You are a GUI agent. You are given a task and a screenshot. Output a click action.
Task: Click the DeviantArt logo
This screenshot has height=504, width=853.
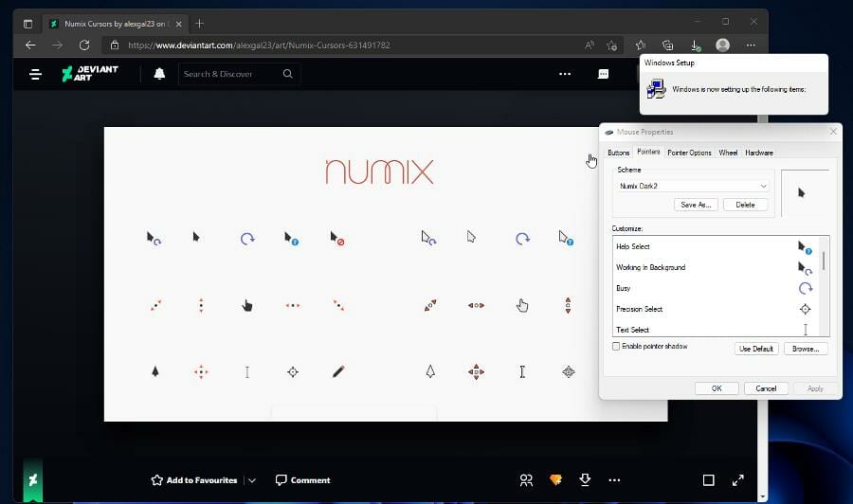(x=90, y=73)
